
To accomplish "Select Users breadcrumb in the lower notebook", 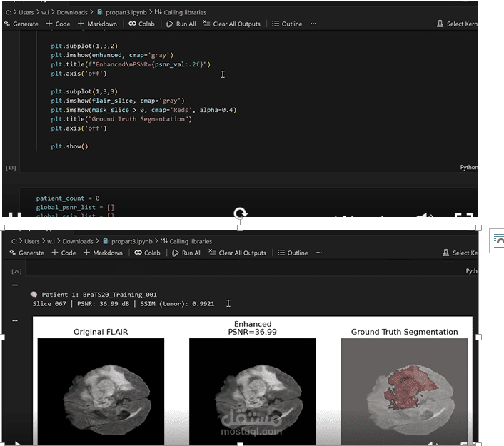I will coord(32,241).
